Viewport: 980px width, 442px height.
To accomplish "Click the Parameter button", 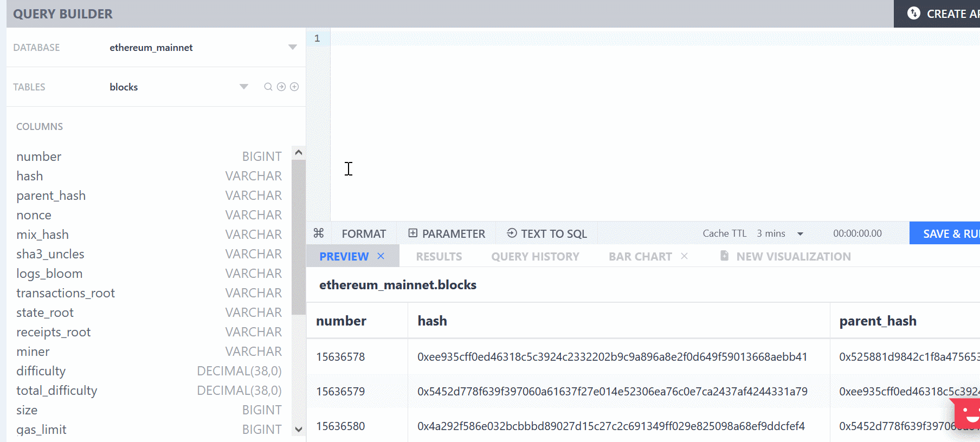I will click(447, 233).
